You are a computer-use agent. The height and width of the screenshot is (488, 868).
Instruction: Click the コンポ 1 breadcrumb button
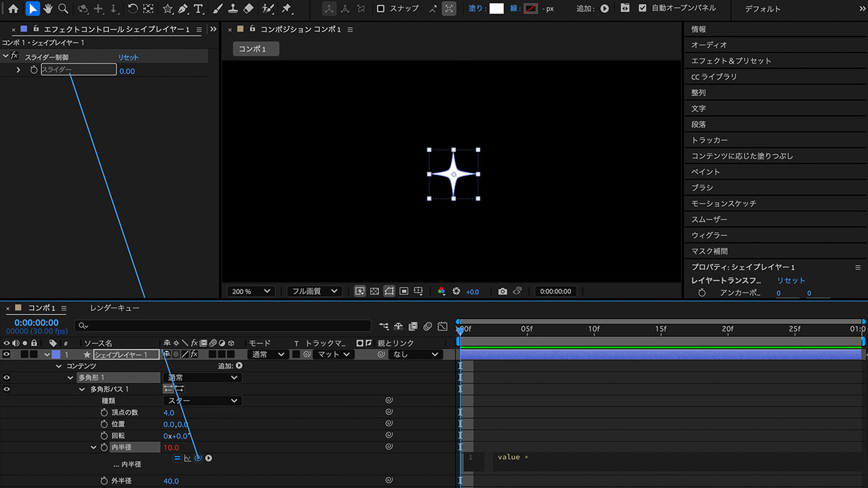[x=256, y=49]
